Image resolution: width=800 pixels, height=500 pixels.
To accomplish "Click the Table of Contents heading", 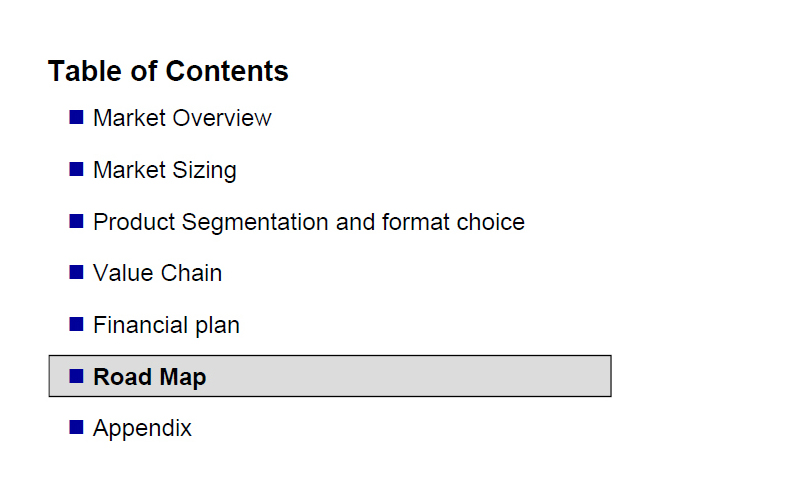I will point(168,71).
